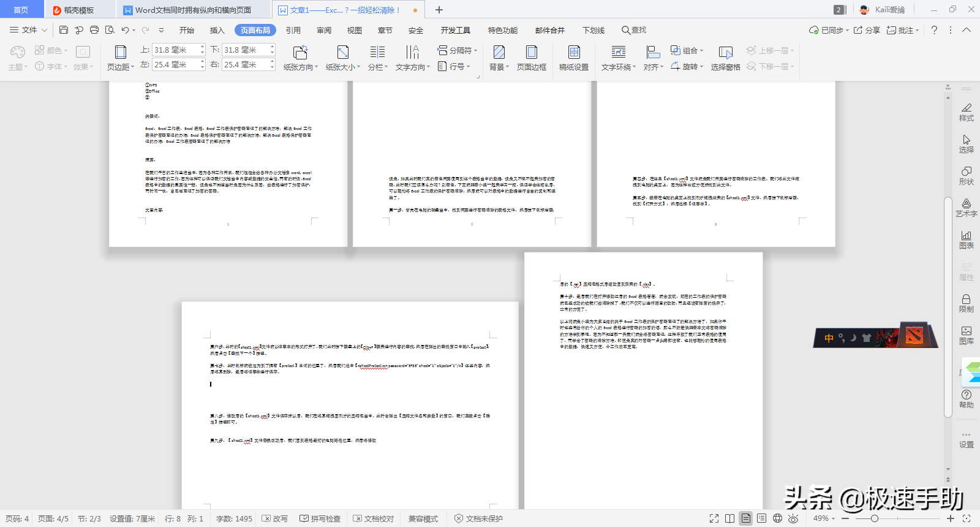This screenshot has width=980, height=527.
Task: Open 样式 styles in right sidebar
Action: tap(967, 112)
